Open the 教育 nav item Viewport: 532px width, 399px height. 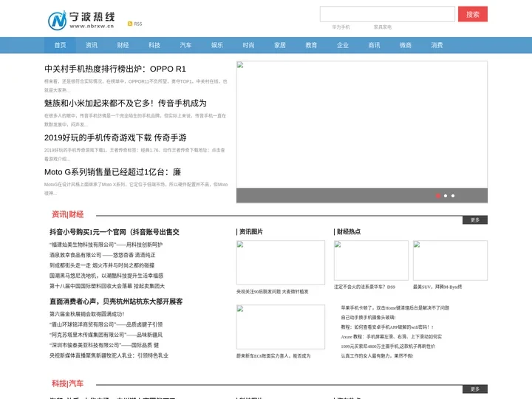311,45
